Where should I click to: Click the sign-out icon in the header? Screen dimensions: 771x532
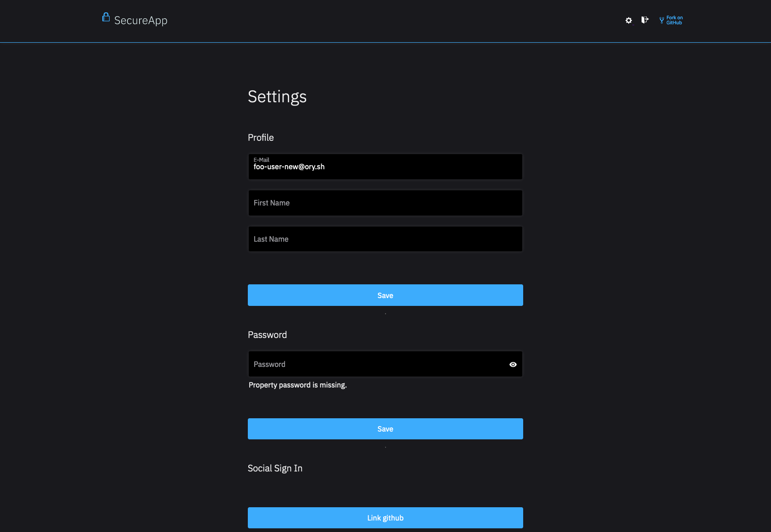coord(644,20)
